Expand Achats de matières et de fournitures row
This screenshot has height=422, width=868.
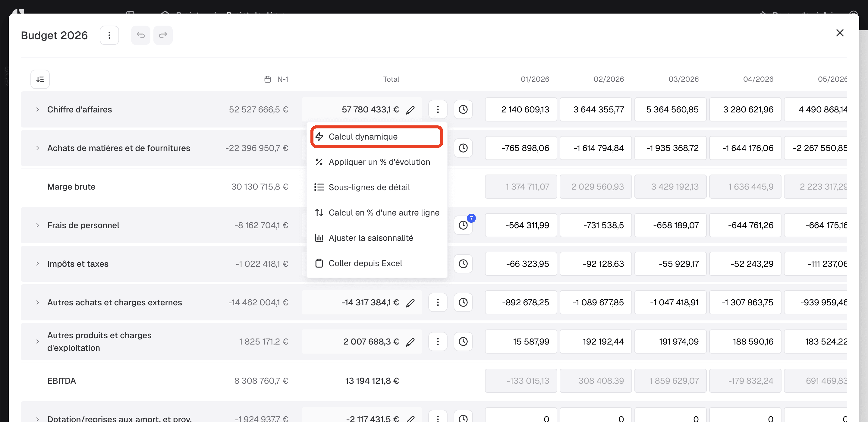pyautogui.click(x=37, y=148)
